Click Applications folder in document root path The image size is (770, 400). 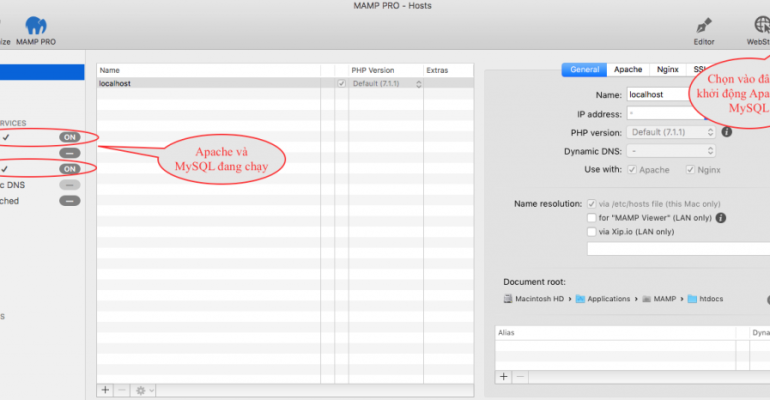[603, 299]
